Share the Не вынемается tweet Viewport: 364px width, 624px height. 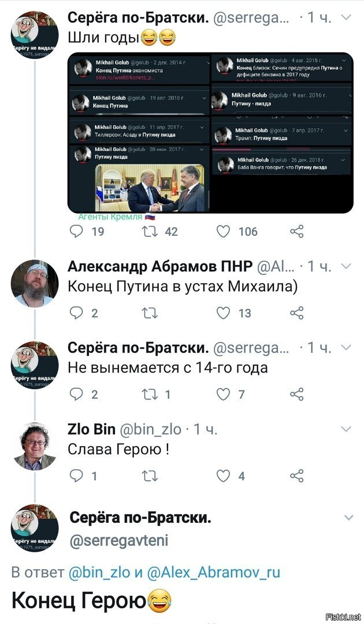(297, 395)
